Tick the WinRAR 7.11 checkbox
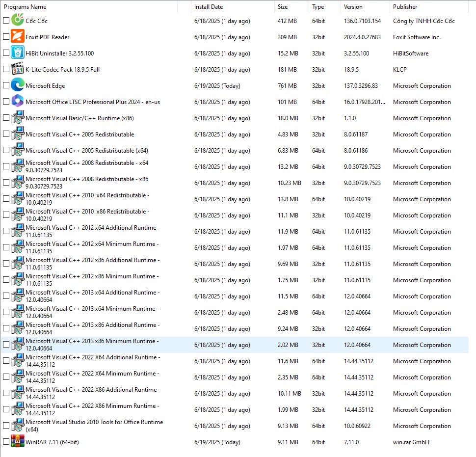Viewport: 476px width, 457px height. (x=6, y=441)
